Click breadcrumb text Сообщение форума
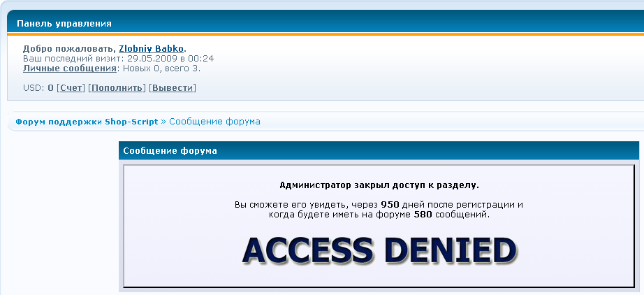Image resolution: width=644 pixels, height=295 pixels. click(215, 122)
